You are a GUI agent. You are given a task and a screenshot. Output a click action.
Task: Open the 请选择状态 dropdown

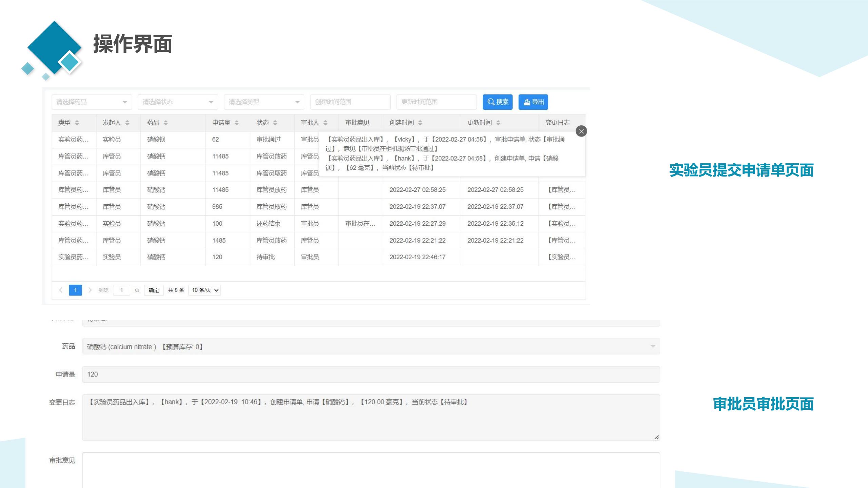[x=178, y=102]
